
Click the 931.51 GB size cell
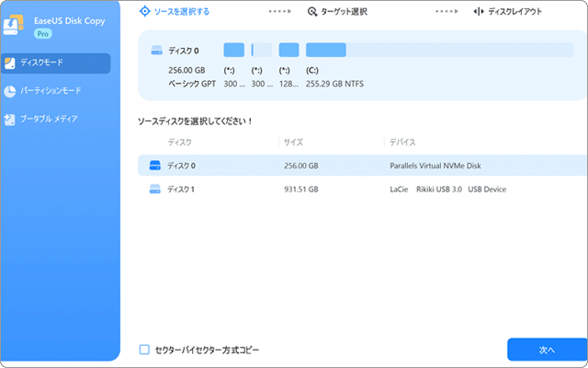(301, 190)
